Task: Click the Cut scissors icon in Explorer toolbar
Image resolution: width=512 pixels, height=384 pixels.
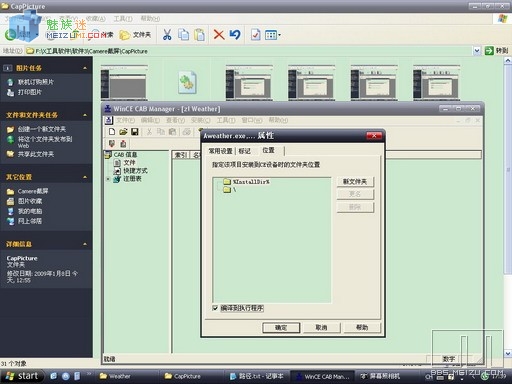Action: [x=167, y=35]
